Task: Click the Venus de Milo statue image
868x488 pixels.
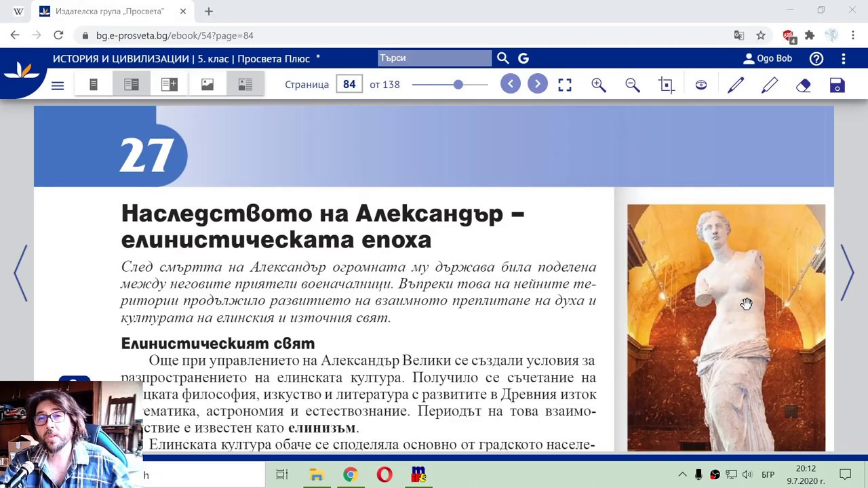Action: tap(726, 328)
